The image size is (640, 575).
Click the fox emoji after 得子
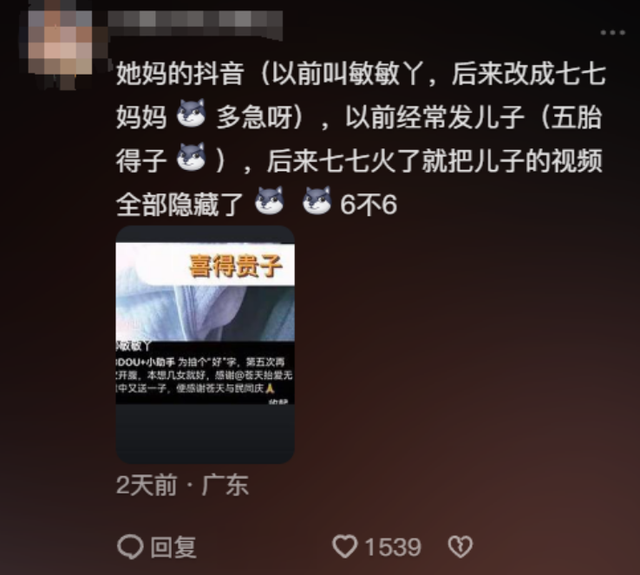(191, 157)
